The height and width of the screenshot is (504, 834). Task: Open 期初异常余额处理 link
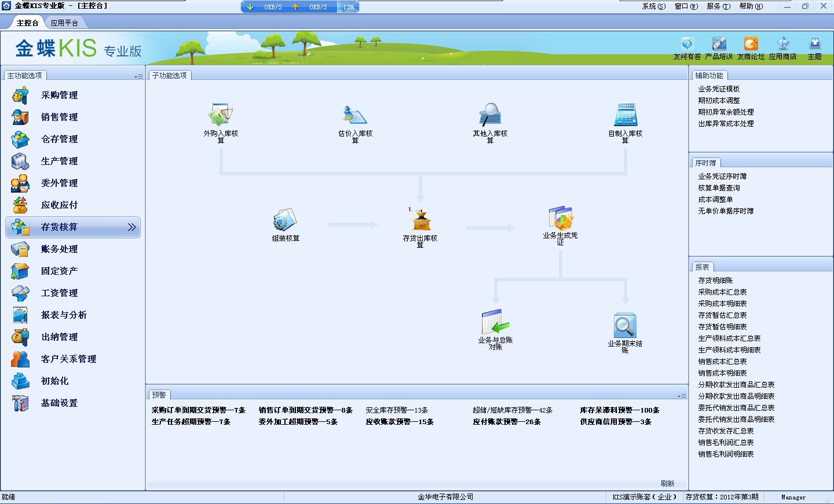click(726, 112)
